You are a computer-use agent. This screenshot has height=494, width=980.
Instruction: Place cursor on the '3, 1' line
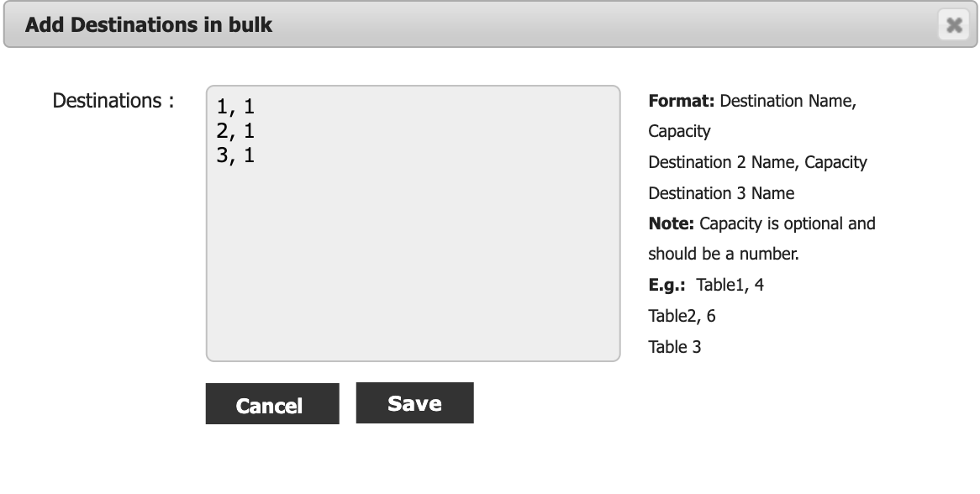(x=235, y=155)
